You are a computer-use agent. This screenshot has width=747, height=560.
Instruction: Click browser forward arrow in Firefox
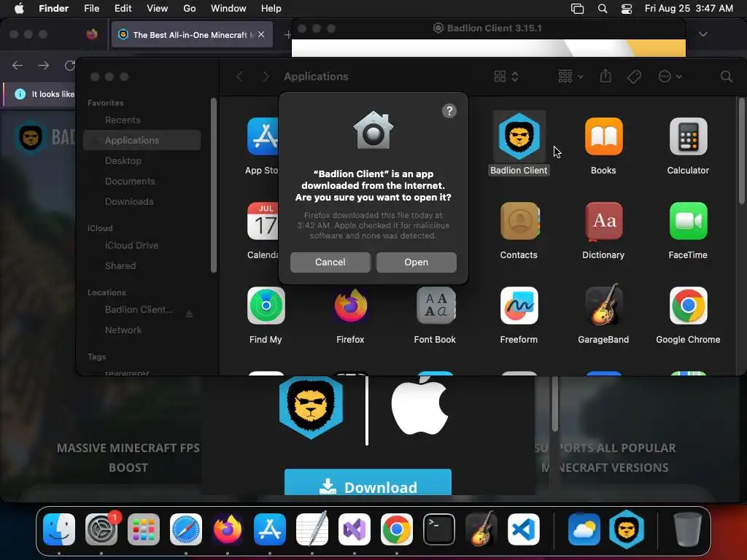(44, 65)
